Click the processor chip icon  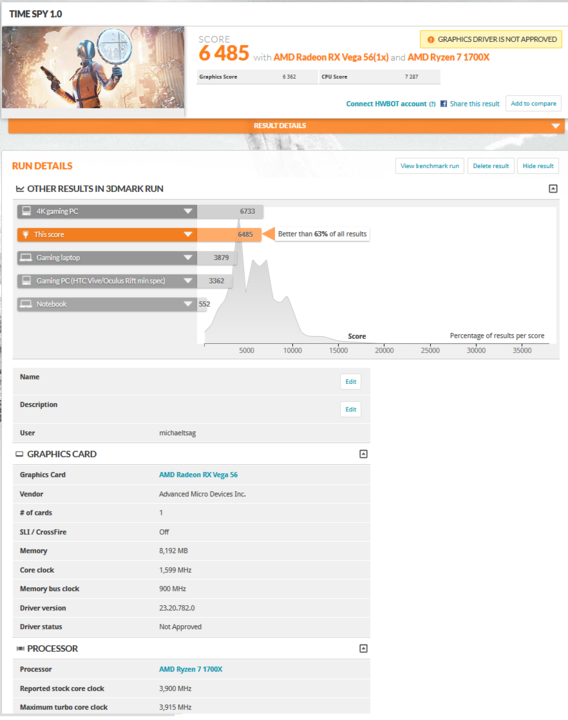[x=20, y=649]
